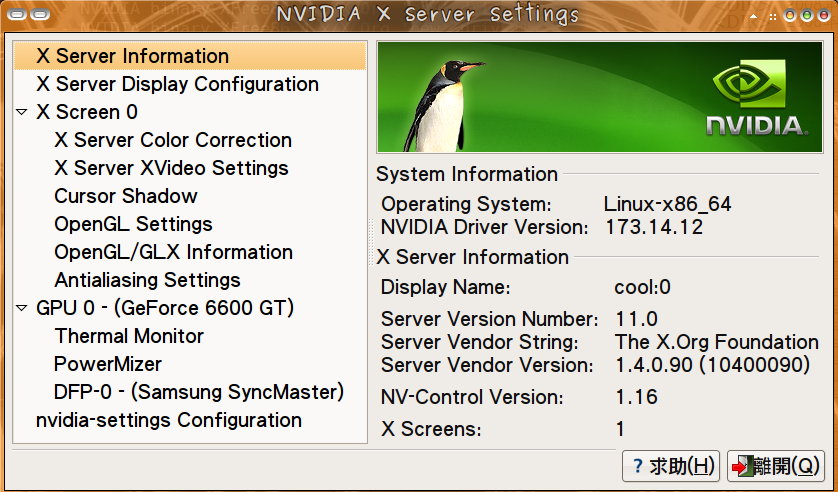Click 'The X.Org Foundation' vendor string
The image size is (838, 492).
coord(717,342)
